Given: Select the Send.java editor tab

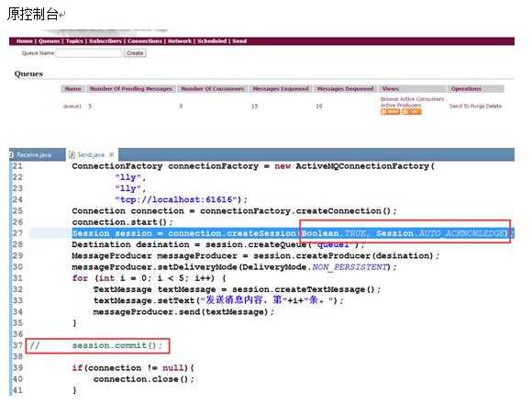Looking at the screenshot, I should (x=91, y=154).
